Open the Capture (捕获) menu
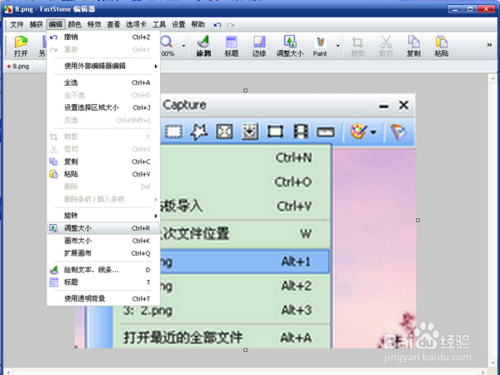The width and height of the screenshot is (500, 375). pos(36,24)
